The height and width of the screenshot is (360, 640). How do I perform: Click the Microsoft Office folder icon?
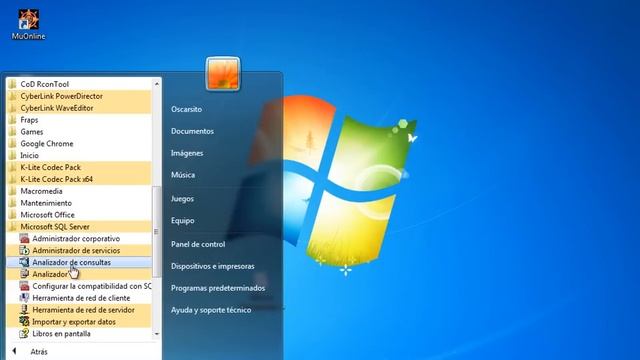click(12, 214)
